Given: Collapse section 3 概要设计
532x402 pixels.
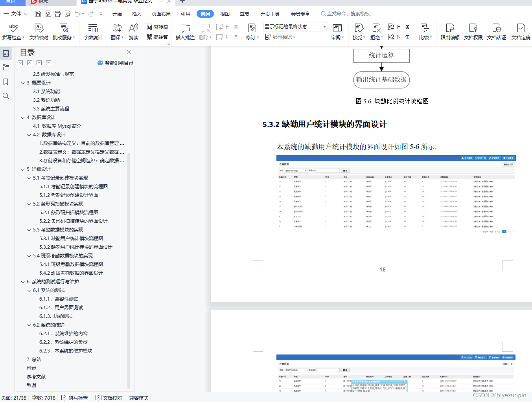Looking at the screenshot, I should click(23, 83).
